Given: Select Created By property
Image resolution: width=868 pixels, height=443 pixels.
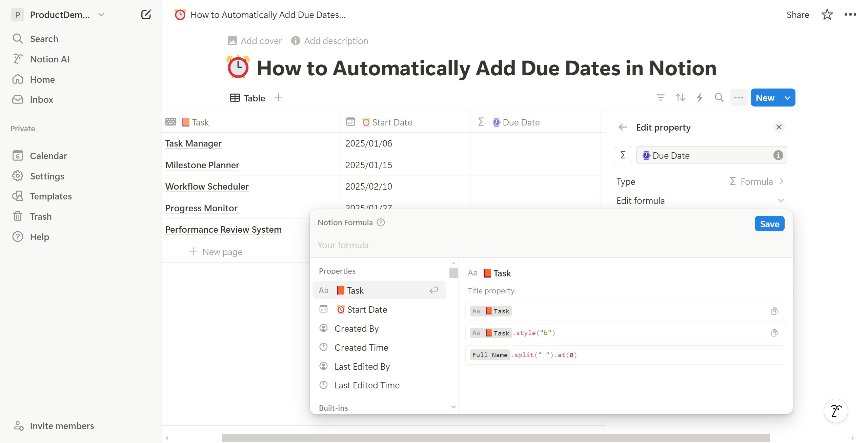Looking at the screenshot, I should (x=379, y=328).
